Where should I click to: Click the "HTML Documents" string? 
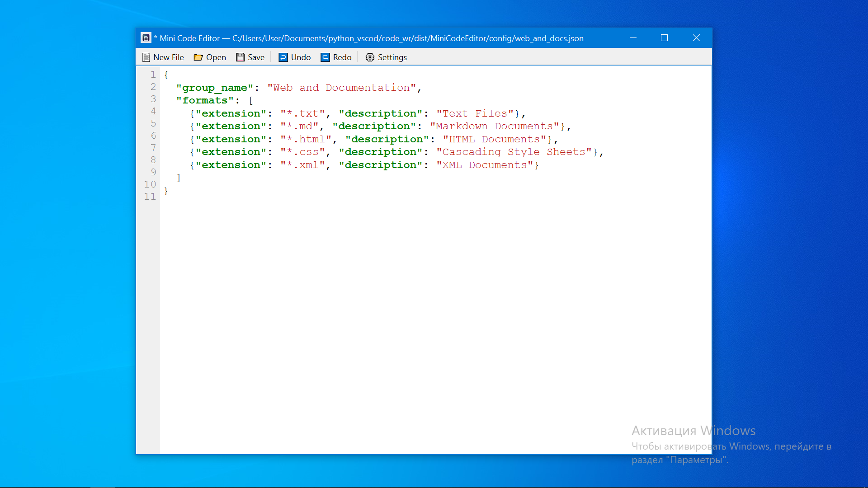click(x=495, y=139)
